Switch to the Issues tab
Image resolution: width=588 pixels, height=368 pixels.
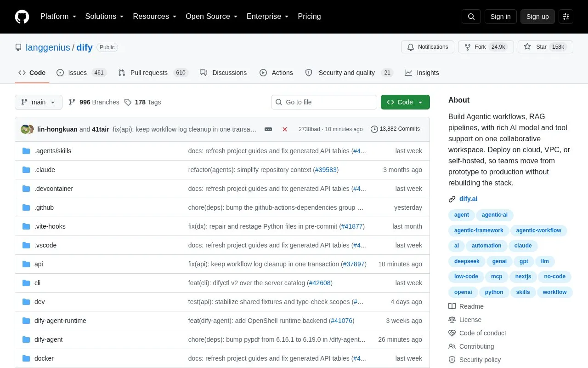click(x=81, y=73)
